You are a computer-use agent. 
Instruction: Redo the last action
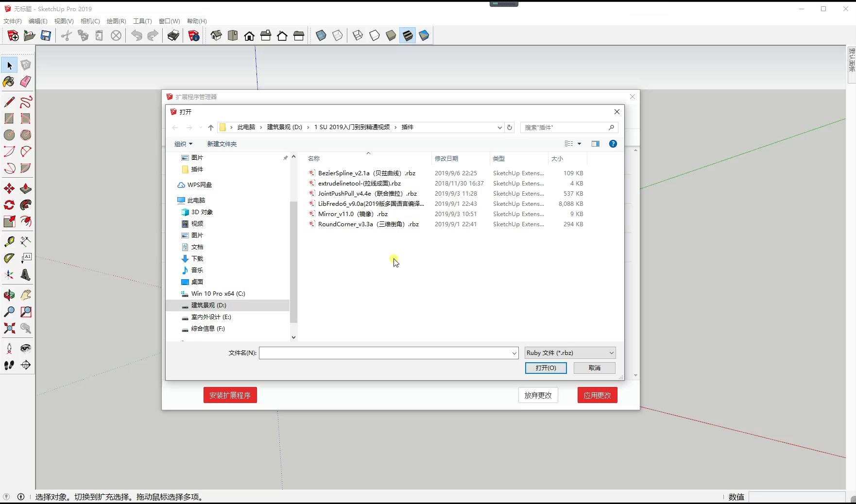pyautogui.click(x=153, y=35)
